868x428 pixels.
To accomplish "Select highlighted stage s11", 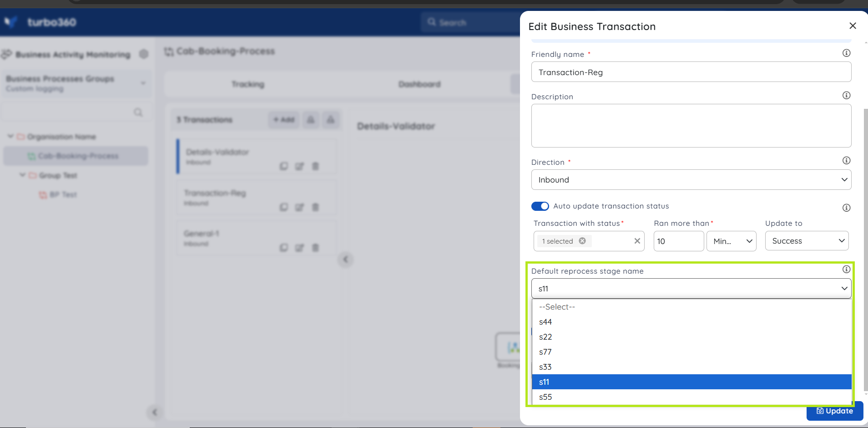I will (691, 382).
